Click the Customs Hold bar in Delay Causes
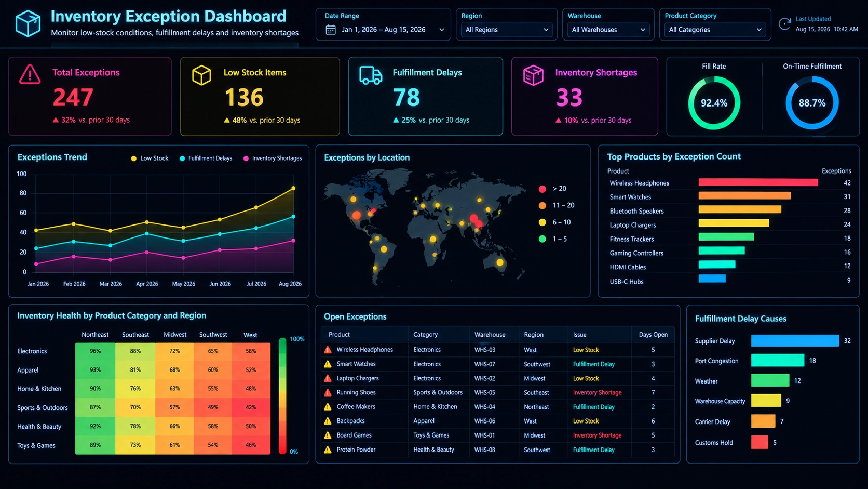868x489 pixels. 759,442
